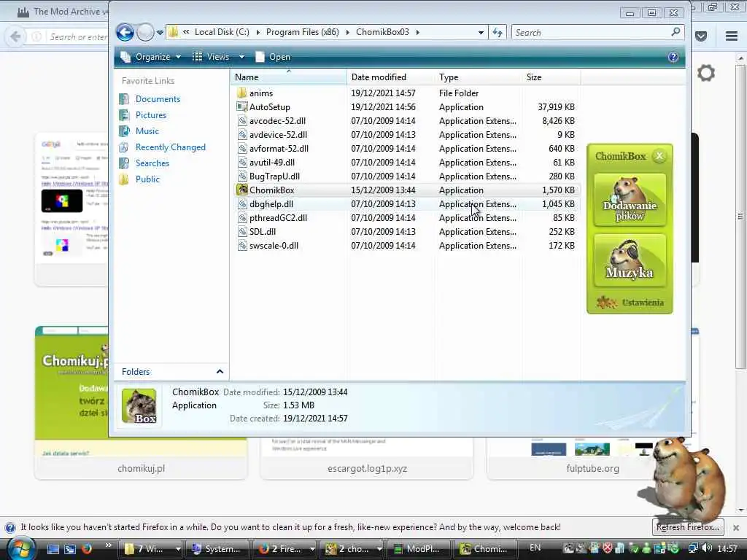
Task: Click ChomikBox preview thumbnail in details pane
Action: 139,405
